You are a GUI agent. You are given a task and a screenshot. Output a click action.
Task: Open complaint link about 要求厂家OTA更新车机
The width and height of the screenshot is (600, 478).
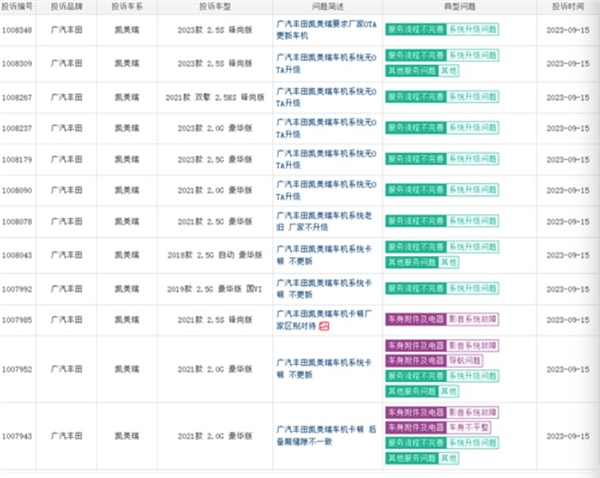point(326,30)
